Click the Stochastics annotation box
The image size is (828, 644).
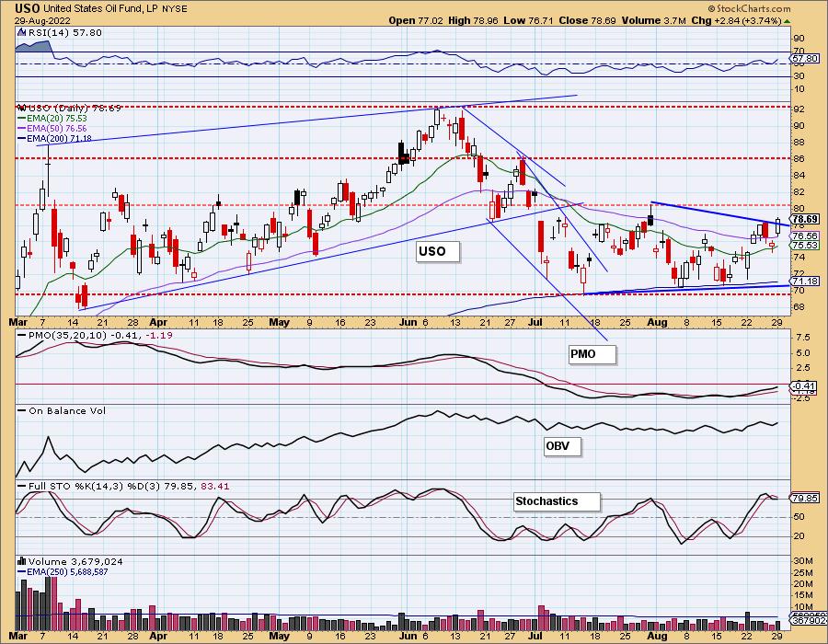[x=558, y=501]
